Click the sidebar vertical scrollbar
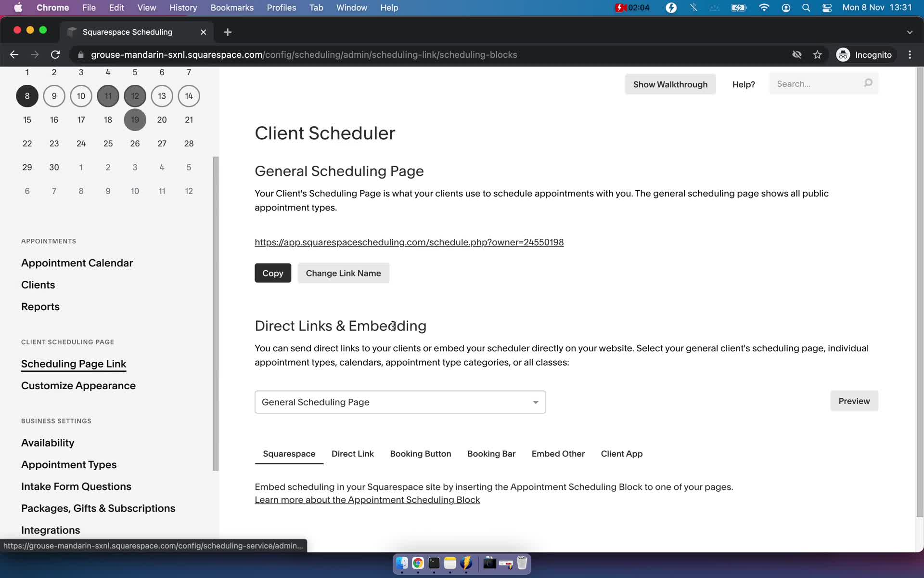The height and width of the screenshot is (578, 924). click(216, 314)
